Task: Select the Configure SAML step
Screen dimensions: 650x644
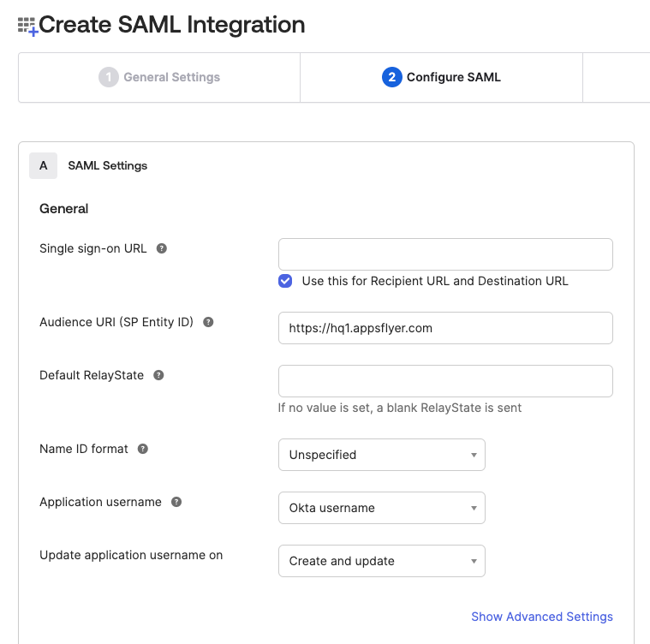Action: tap(441, 77)
